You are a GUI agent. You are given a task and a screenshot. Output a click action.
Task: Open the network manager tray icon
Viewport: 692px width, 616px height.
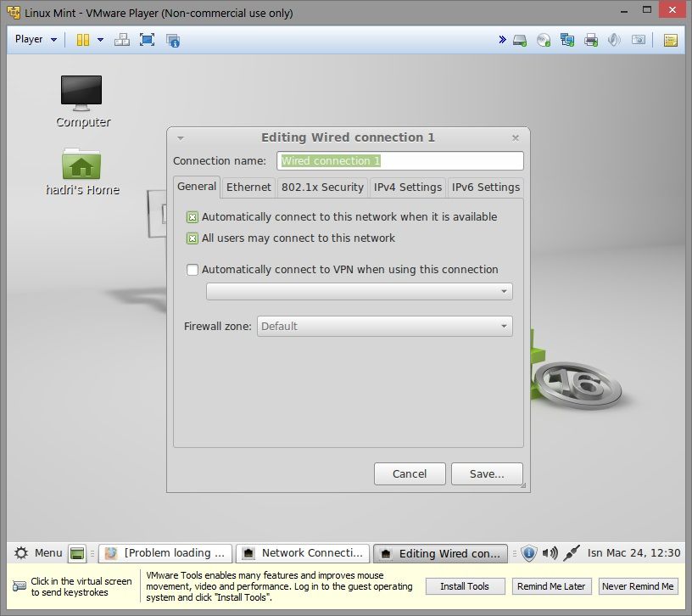pos(572,553)
